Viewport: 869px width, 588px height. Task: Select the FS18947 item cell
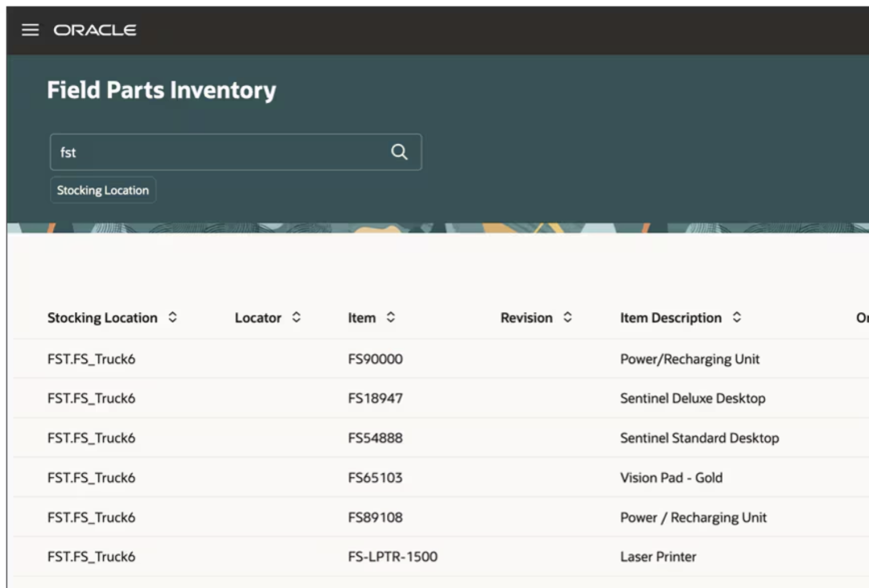tap(375, 398)
